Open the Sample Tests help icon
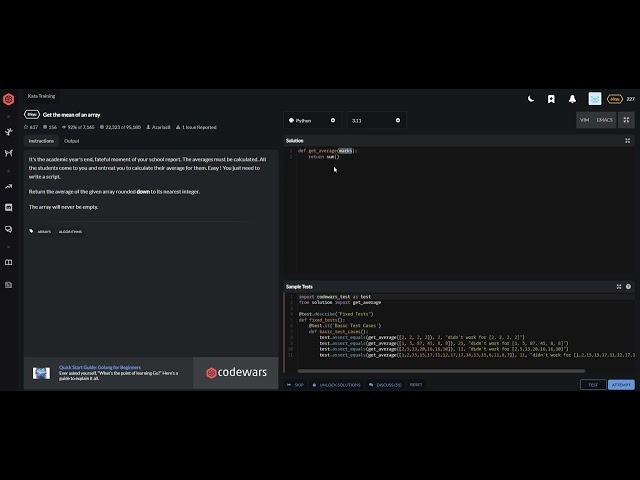 pos(628,287)
